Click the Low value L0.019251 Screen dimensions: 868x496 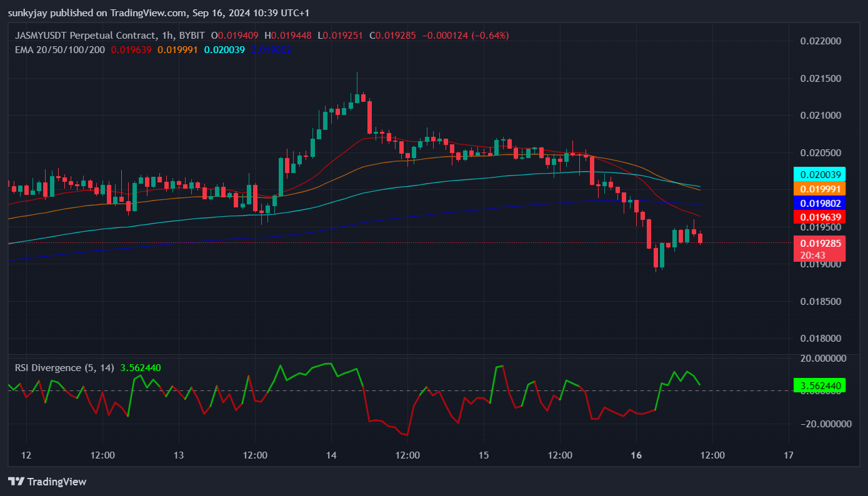click(341, 35)
